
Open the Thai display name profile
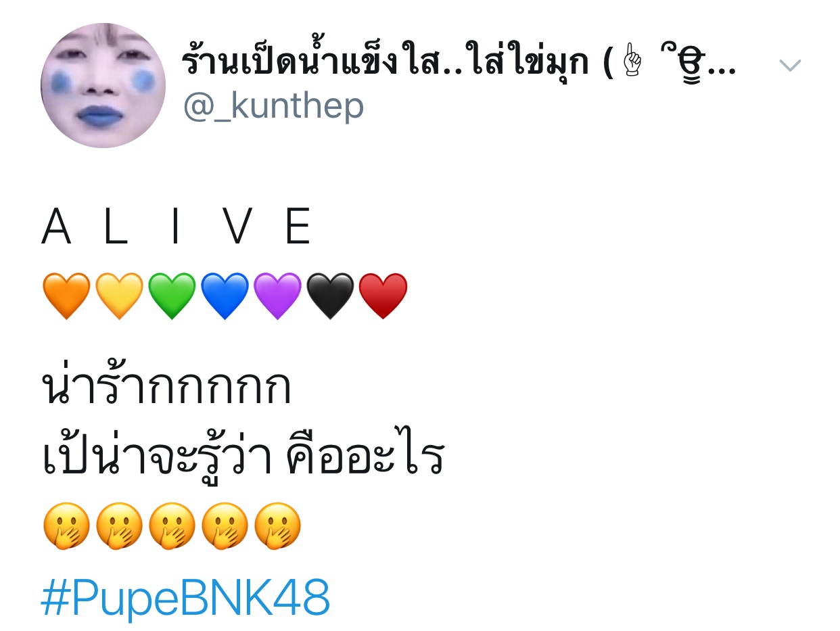coord(459,64)
